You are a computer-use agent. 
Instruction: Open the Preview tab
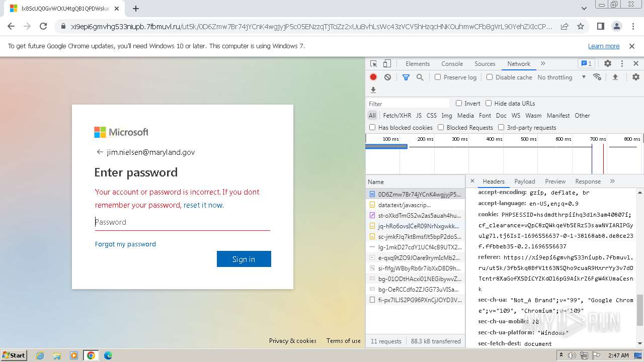click(555, 182)
